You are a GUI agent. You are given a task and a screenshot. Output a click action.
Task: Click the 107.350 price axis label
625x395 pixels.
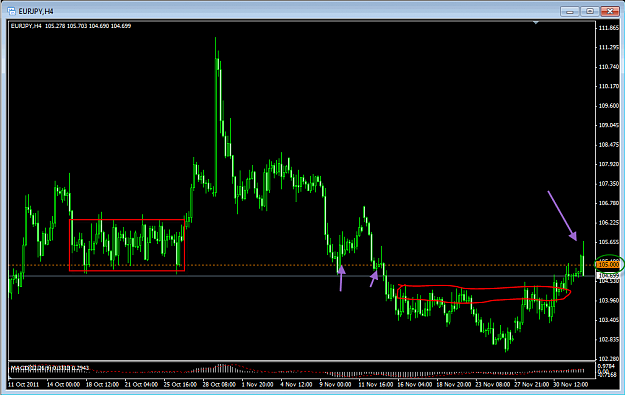pyautogui.click(x=609, y=184)
